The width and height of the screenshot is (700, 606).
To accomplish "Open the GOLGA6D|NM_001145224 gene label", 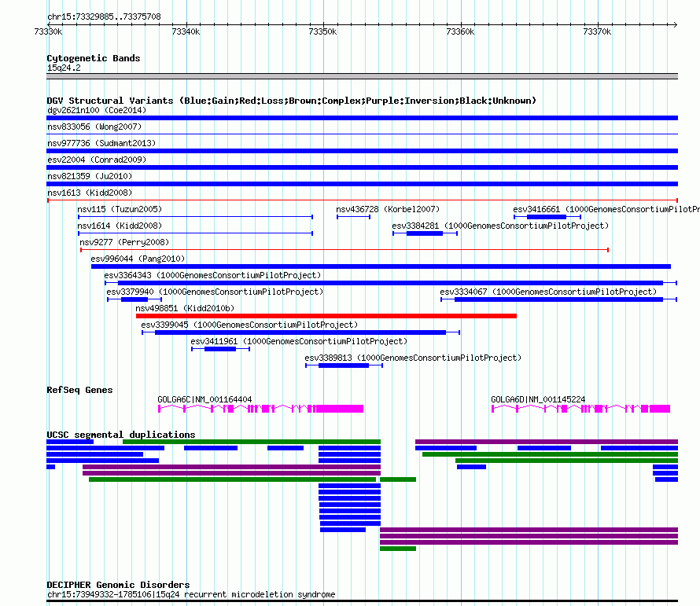I will pos(538,399).
